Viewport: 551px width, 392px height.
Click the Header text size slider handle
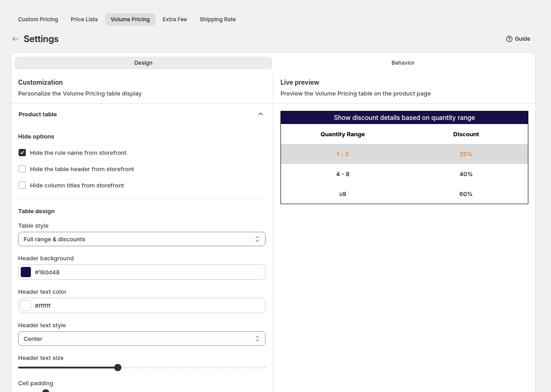pos(118,368)
